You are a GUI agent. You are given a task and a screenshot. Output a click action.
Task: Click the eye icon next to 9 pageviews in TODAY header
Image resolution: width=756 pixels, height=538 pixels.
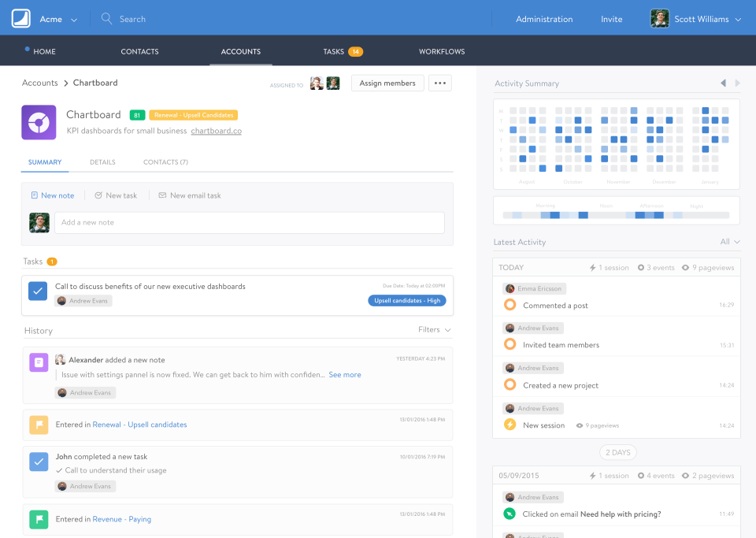tap(685, 268)
